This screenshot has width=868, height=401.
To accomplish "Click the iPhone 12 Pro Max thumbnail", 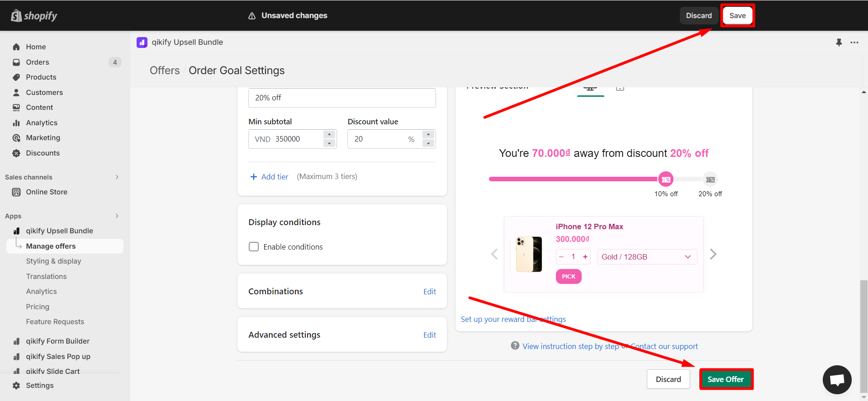I will click(x=529, y=255).
